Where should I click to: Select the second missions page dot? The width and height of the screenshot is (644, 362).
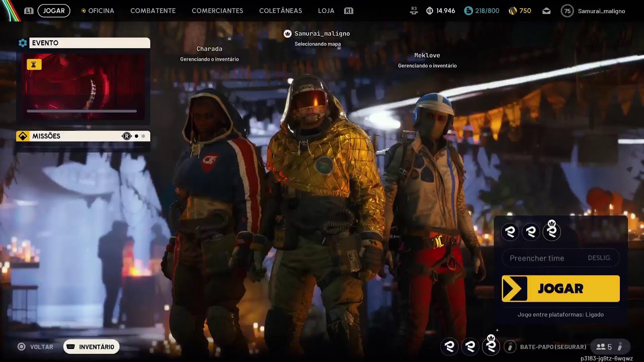[x=143, y=136]
